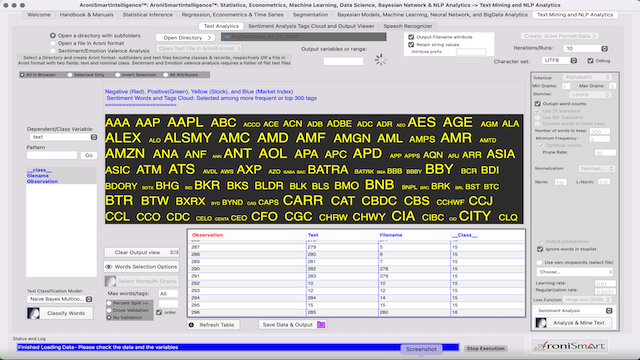
Task: Select 'Open a file in Aroni format' radio
Action: click(53, 43)
